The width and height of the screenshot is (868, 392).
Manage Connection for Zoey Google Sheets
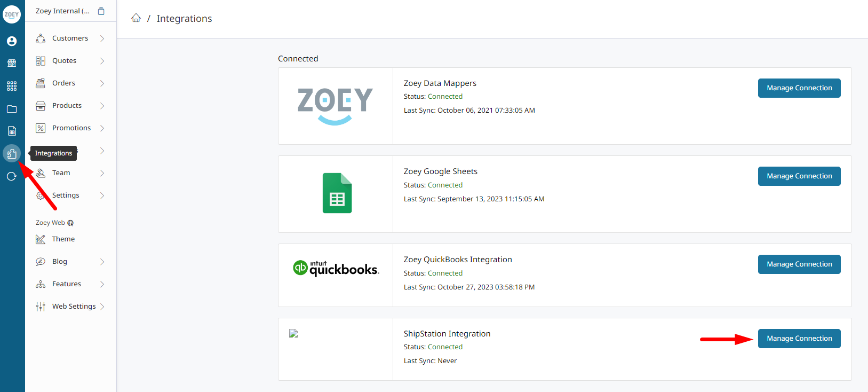tap(799, 176)
